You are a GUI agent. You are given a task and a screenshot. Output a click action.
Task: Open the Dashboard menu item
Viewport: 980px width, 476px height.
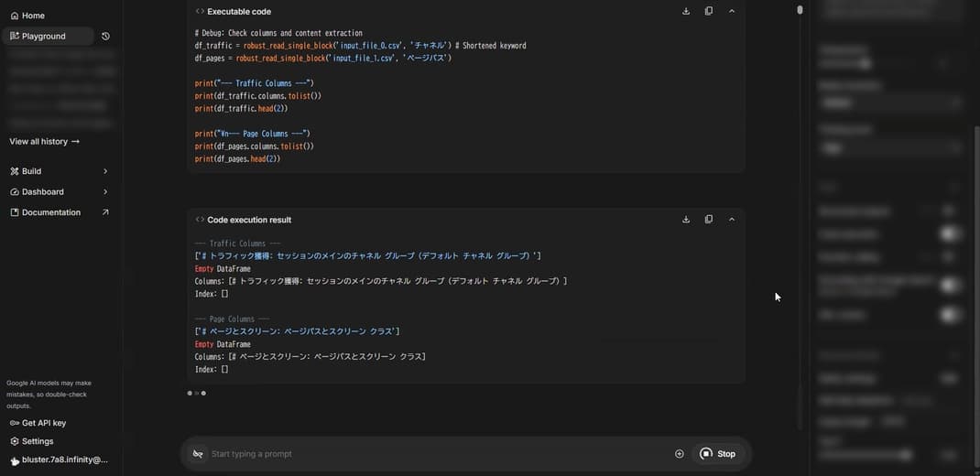click(x=42, y=192)
